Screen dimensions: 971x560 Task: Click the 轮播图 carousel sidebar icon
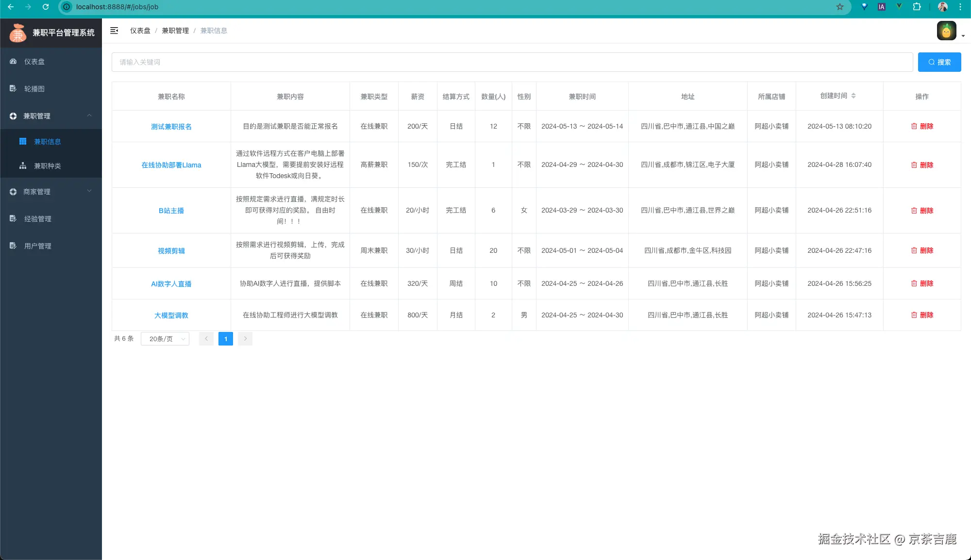13,89
